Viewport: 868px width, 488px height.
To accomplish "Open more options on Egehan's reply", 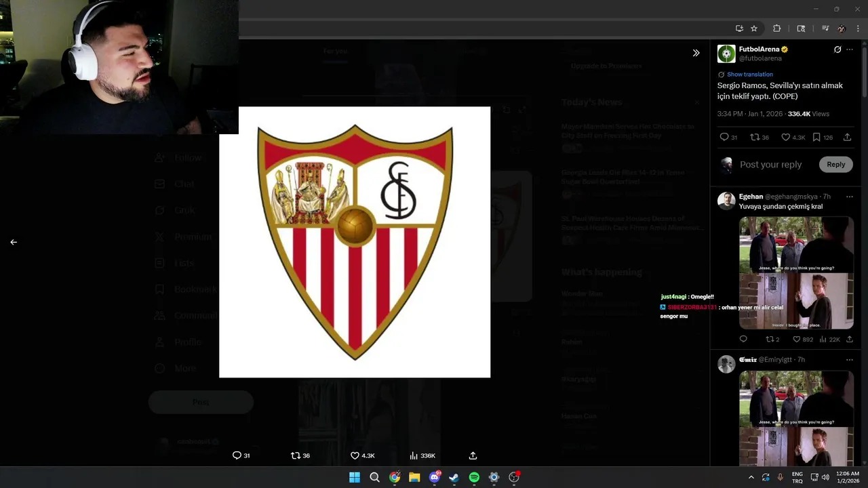I will [x=850, y=197].
